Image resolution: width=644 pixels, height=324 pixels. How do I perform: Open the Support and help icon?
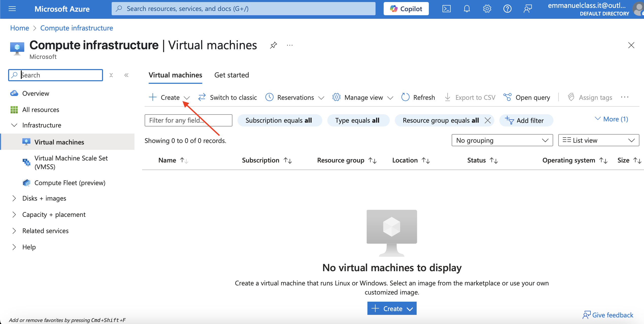pos(507,9)
